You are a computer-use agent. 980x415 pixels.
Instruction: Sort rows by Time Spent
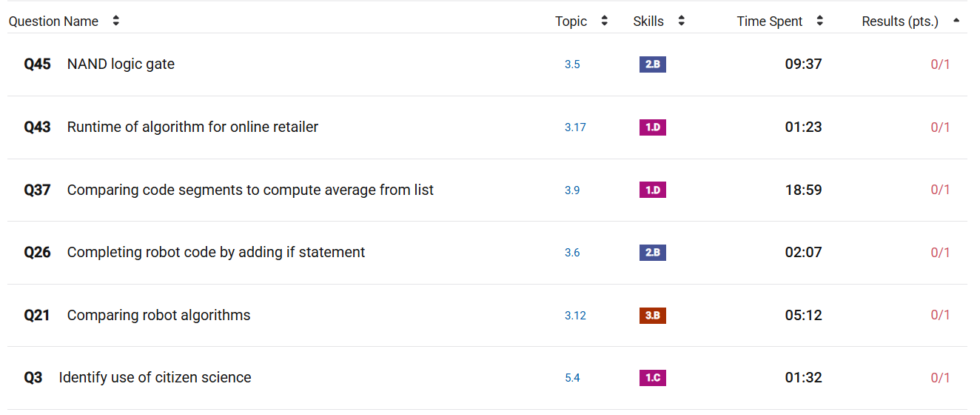[x=819, y=21]
